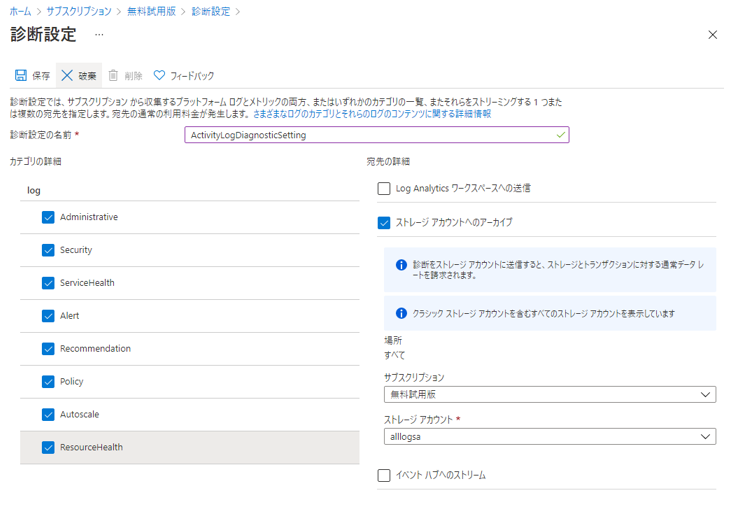The height and width of the screenshot is (513, 736).
Task: Click the diagnostic setting name field
Action: coord(376,135)
